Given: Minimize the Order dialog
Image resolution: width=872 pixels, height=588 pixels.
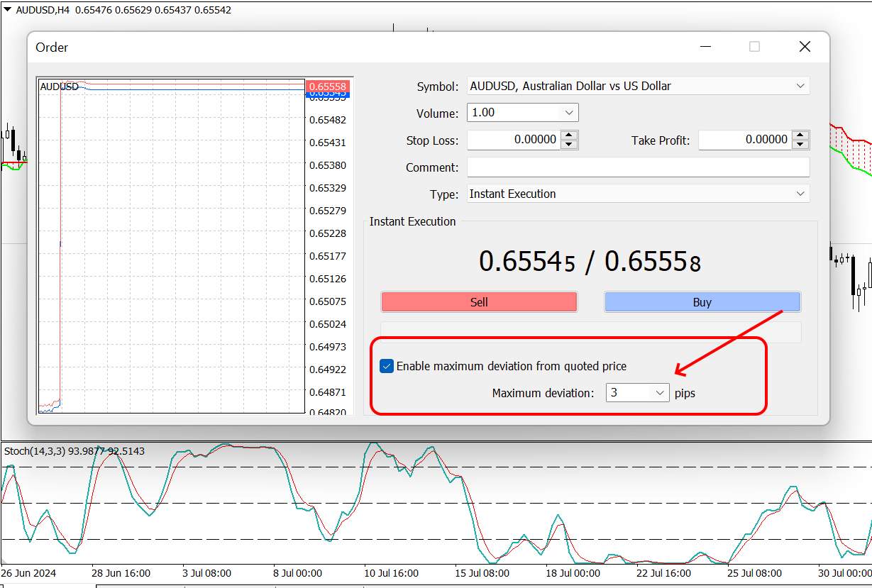Looking at the screenshot, I should click(x=705, y=47).
